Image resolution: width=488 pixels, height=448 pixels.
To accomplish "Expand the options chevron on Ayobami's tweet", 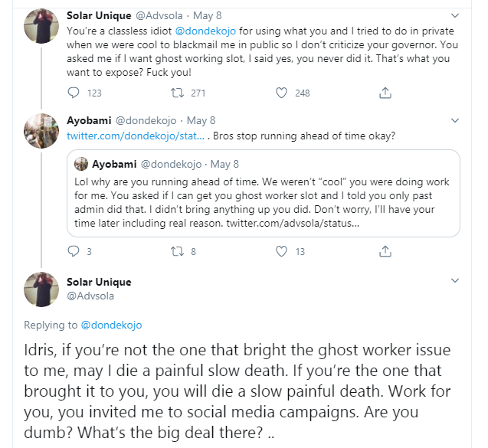I will coord(455,120).
